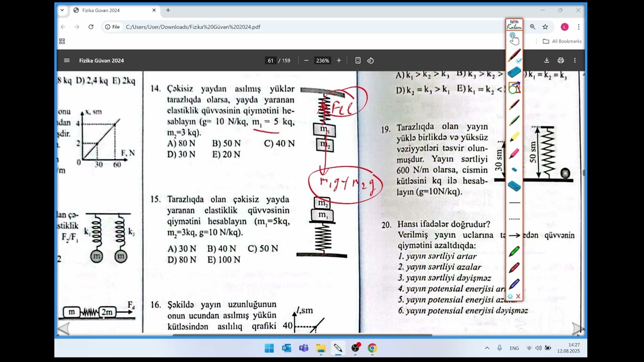Viewport: 644px width, 362px height.
Task: Select the yellow highlighter
Action: 514,137
